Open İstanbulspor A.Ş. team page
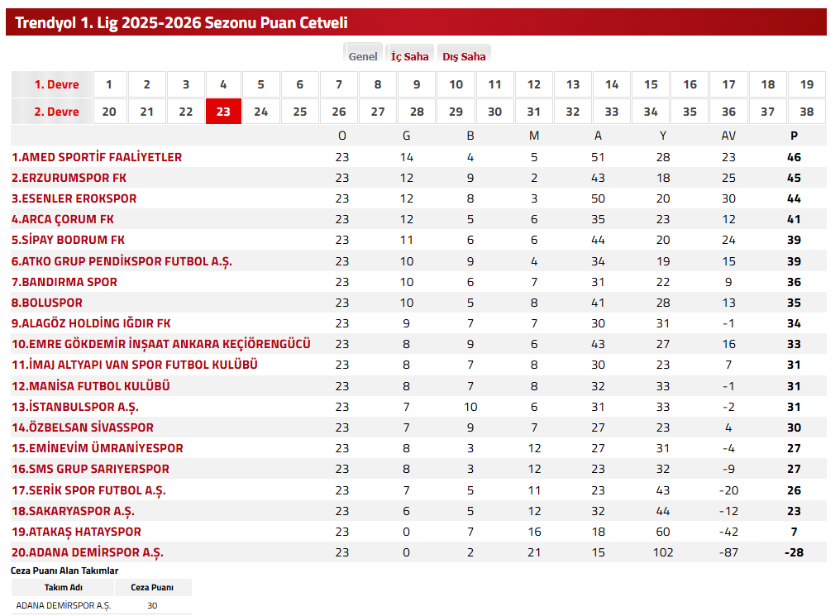Viewport: 840px width, 616px height. (x=75, y=407)
